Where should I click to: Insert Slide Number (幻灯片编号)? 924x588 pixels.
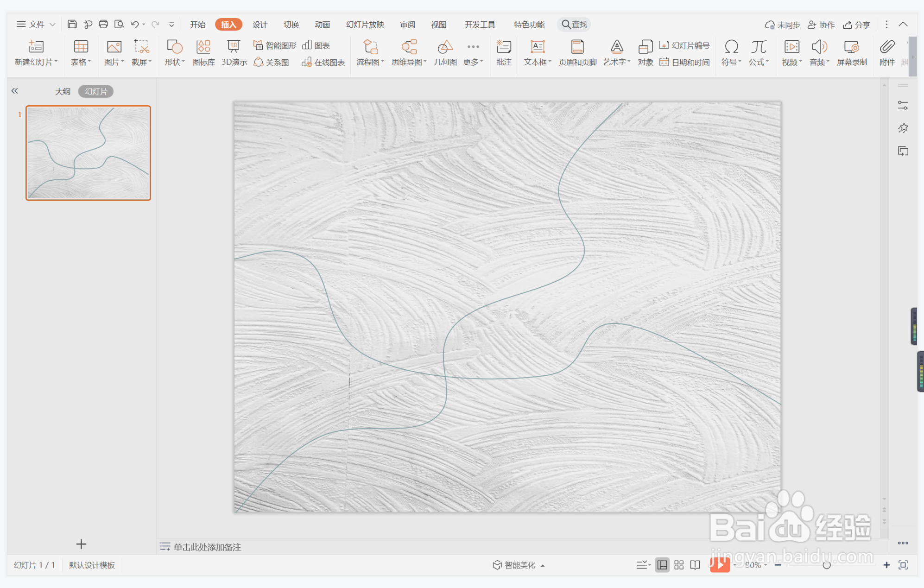click(x=684, y=45)
